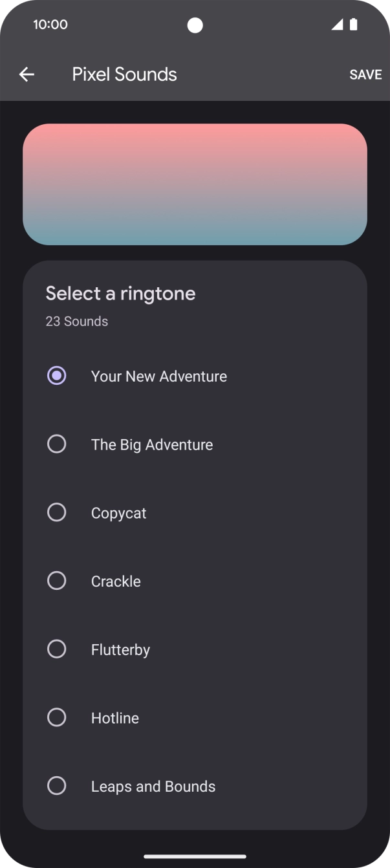
Task: Tap the Flutterby label text
Action: pos(120,649)
